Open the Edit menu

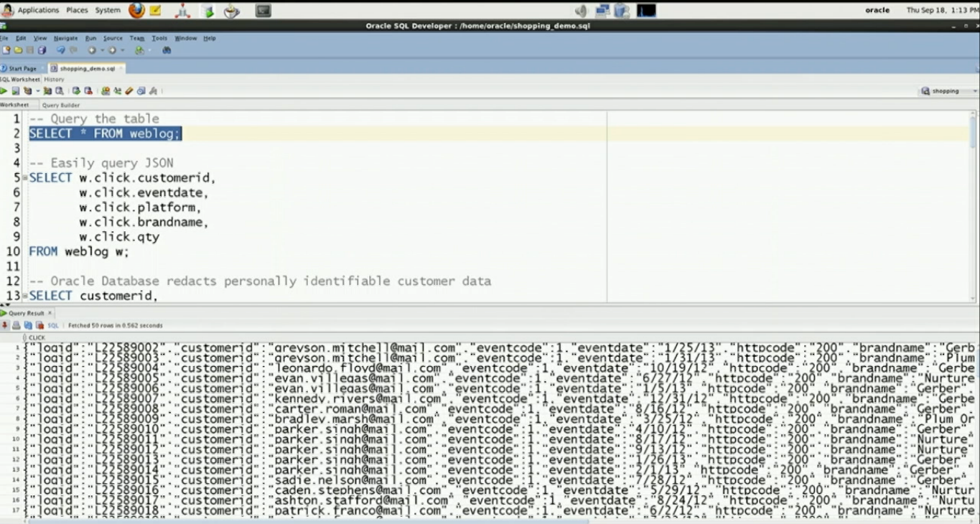pos(21,38)
